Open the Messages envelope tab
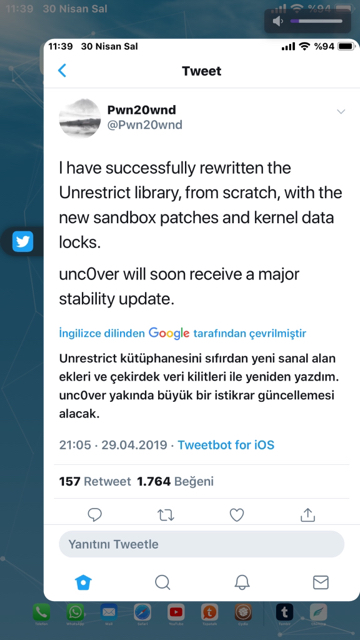 pyautogui.click(x=321, y=582)
